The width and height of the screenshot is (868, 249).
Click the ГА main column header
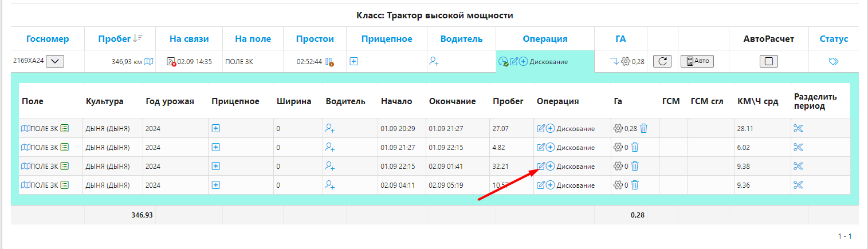[620, 39]
